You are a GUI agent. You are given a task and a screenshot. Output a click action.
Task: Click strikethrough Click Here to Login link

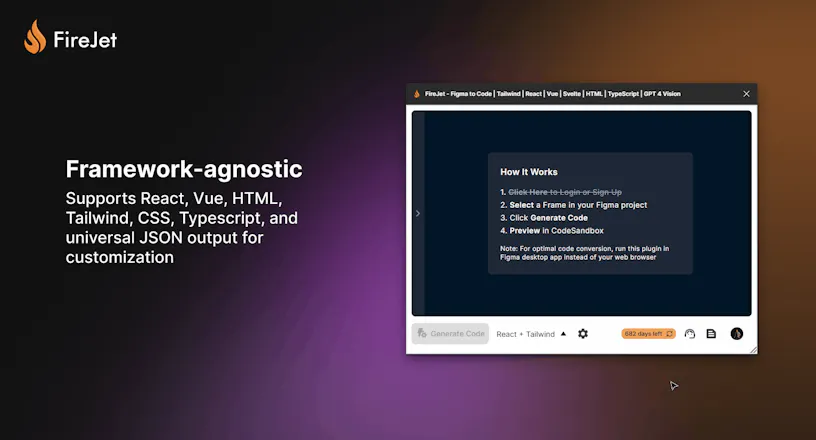(x=565, y=192)
